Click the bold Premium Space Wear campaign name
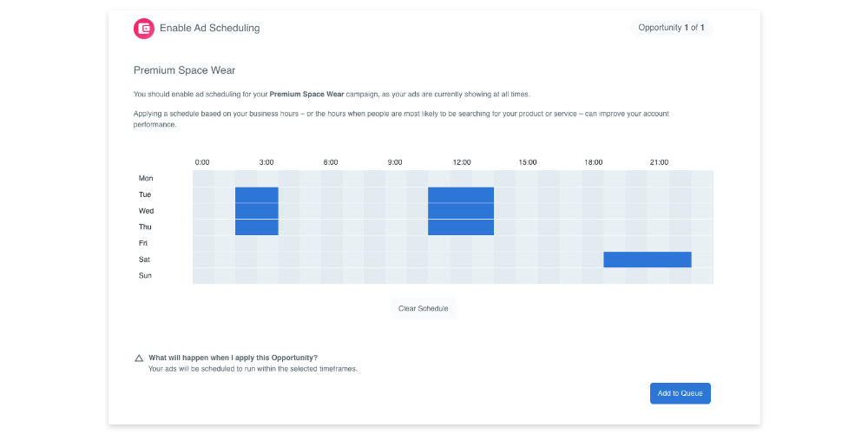 pyautogui.click(x=306, y=94)
